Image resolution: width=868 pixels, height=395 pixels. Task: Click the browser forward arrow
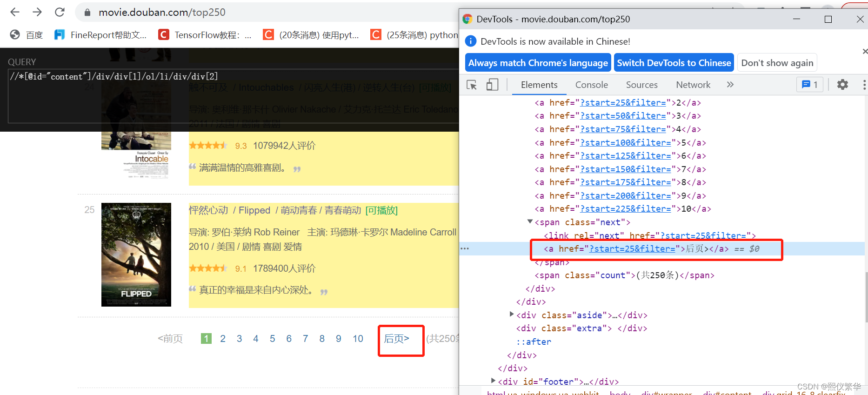coord(37,12)
